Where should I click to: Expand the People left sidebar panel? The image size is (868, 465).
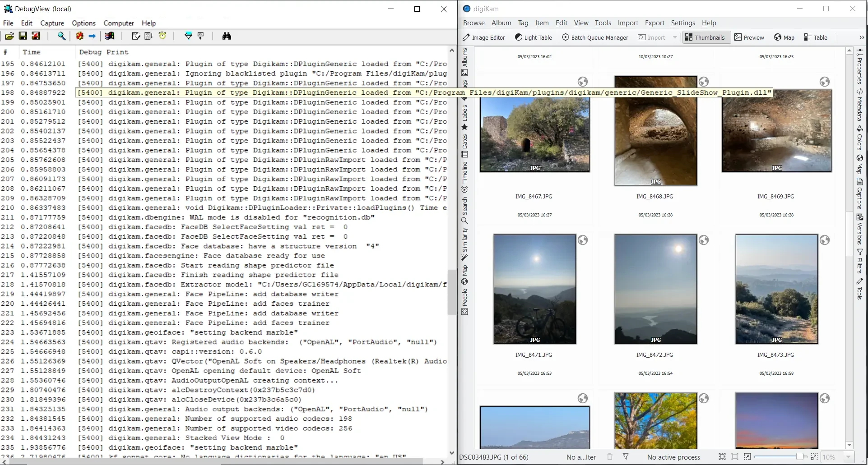[x=464, y=301]
